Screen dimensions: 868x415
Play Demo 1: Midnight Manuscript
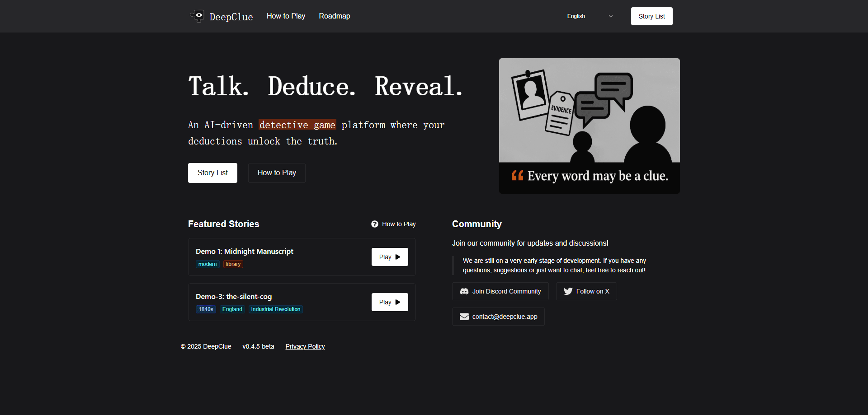click(x=390, y=257)
